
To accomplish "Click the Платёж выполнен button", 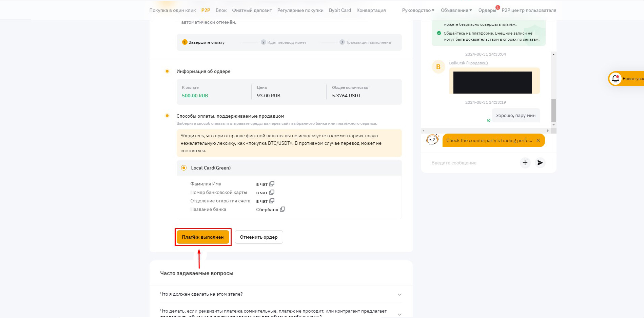I will 203,237.
